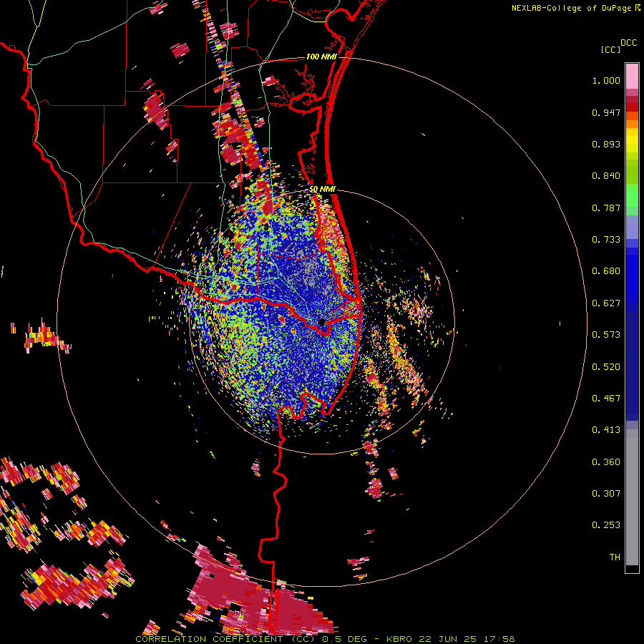Click the 1.000 value on color scale
Screen dimensions: 644x644
pyautogui.click(x=606, y=80)
